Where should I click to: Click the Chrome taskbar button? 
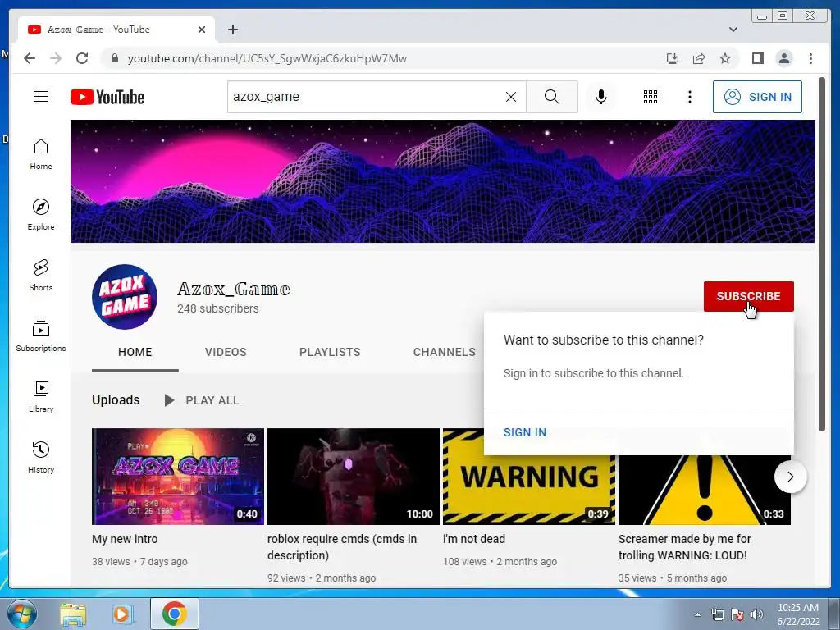(x=174, y=614)
